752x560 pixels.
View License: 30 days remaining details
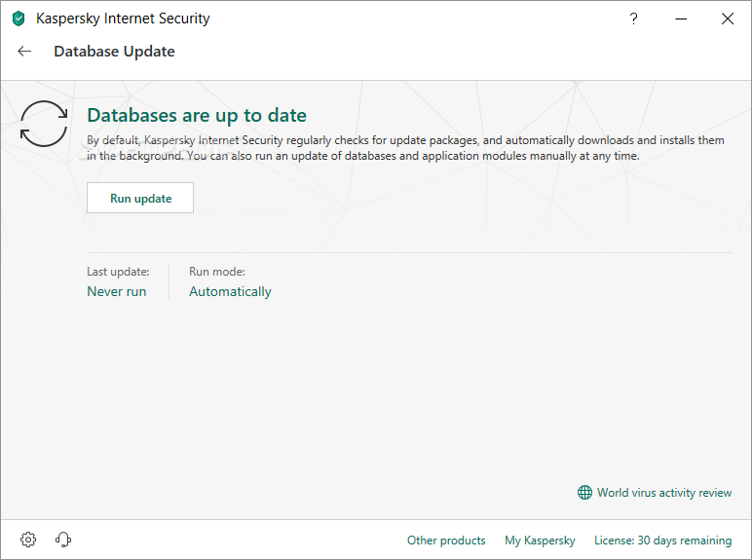(662, 541)
